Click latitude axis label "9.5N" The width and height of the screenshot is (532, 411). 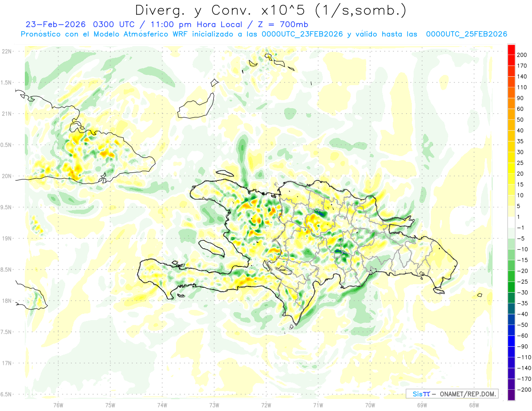click(x=7, y=207)
